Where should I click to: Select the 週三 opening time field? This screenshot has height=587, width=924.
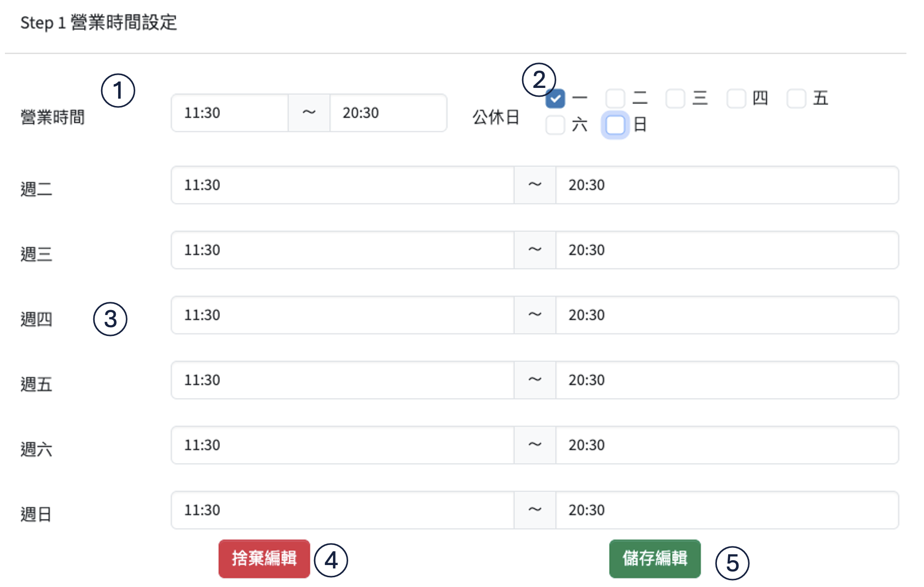[x=342, y=250]
